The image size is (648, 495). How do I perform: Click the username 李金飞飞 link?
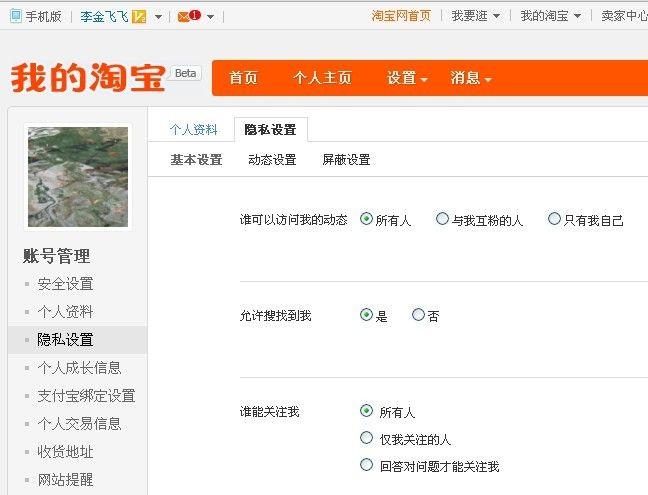coord(104,17)
